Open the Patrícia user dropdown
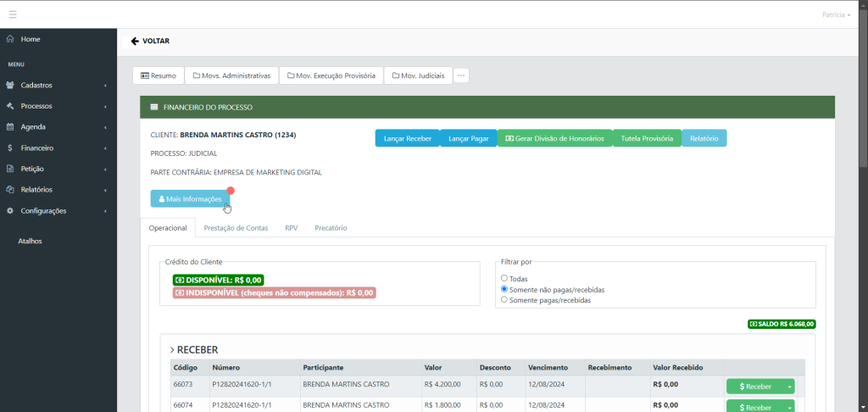Image resolution: width=868 pixels, height=412 pixels. 835,14
